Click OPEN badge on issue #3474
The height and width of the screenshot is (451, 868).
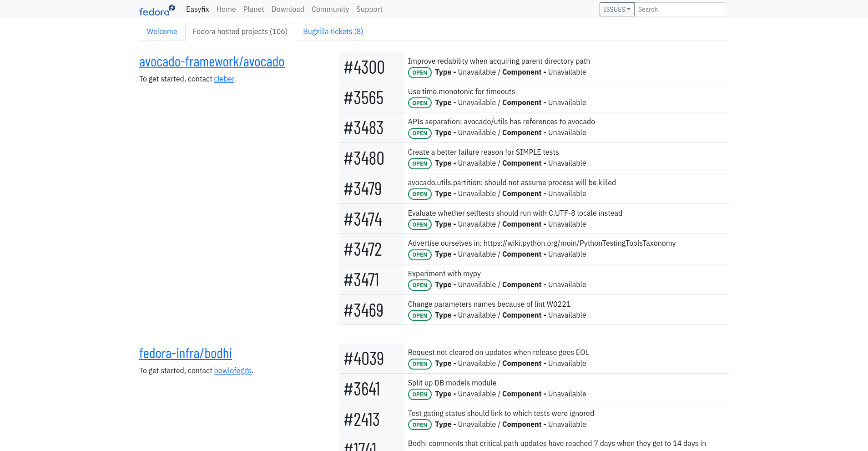(x=419, y=224)
